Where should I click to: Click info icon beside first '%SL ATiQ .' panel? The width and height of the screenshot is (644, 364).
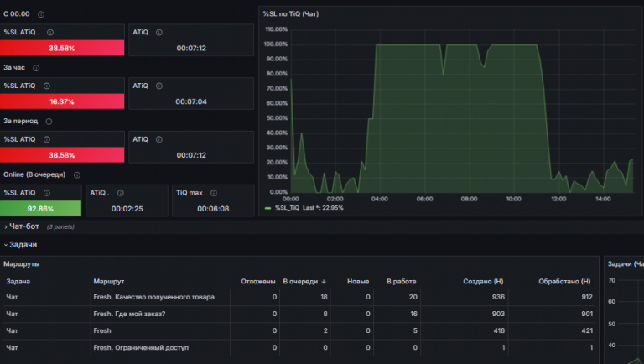pos(50,33)
